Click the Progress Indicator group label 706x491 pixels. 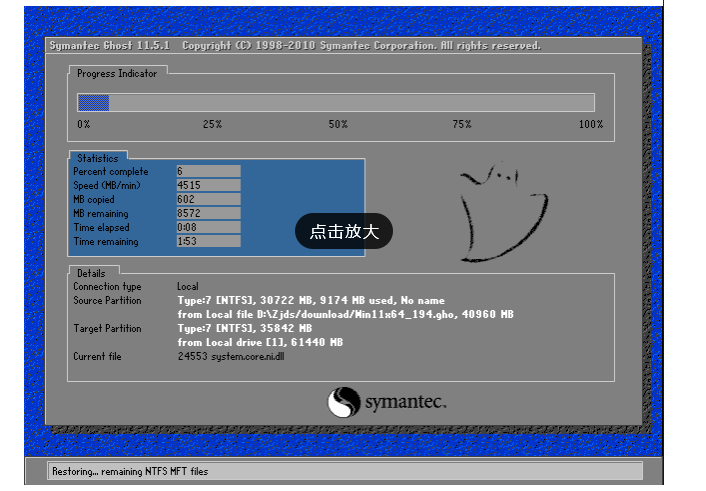coord(117,73)
